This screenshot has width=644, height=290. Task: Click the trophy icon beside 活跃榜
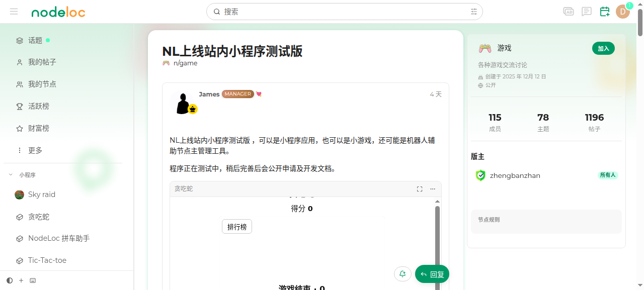[20, 107]
